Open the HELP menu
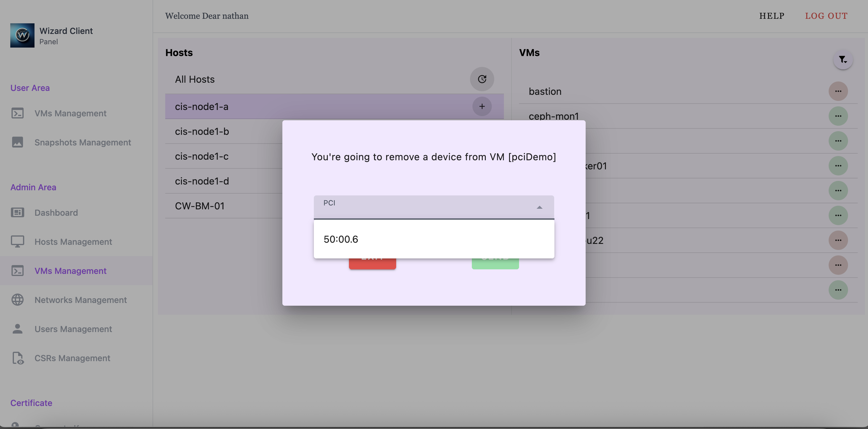 tap(772, 15)
